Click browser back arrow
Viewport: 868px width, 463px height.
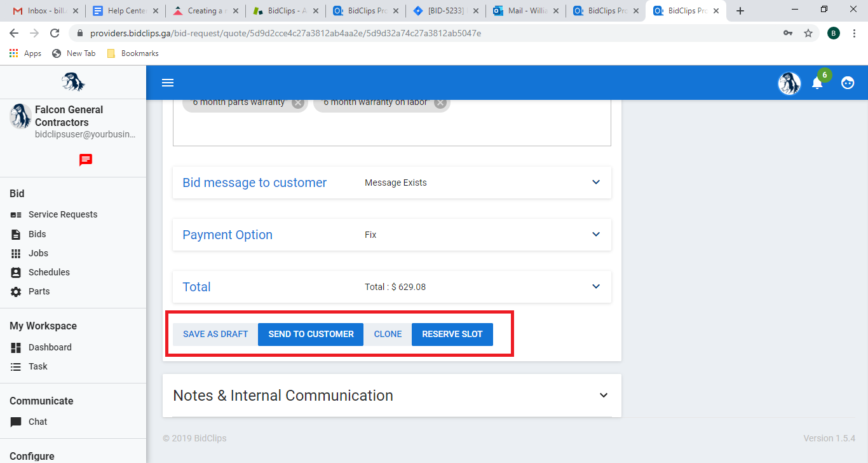[14, 33]
